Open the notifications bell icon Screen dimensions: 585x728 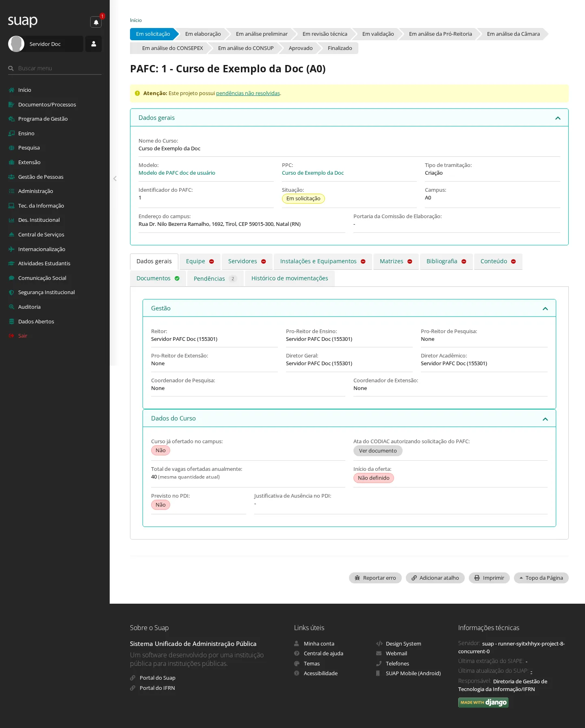point(96,22)
